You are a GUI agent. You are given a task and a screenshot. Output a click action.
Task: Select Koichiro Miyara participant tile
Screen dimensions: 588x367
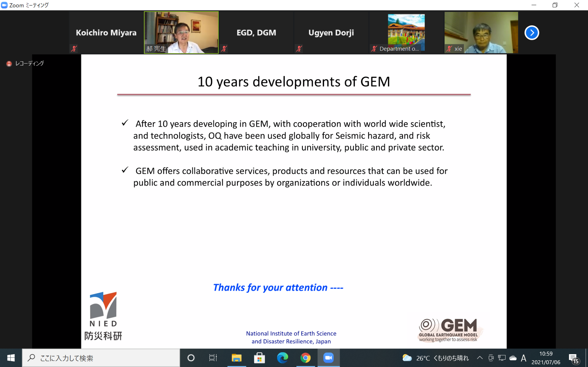[106, 32]
